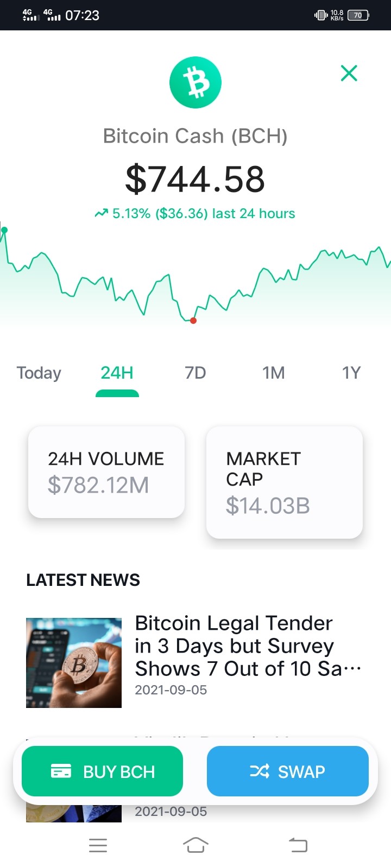Tap the 24H Volume card
The width and height of the screenshot is (391, 868).
106,472
